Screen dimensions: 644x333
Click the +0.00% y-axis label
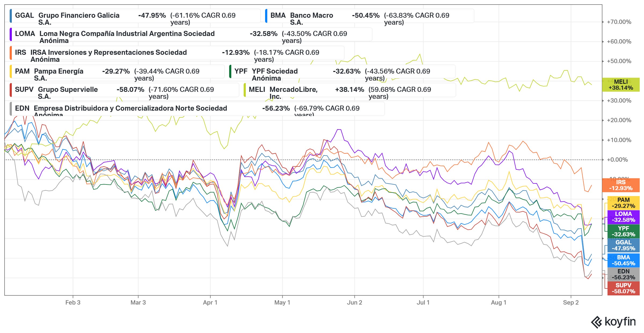tap(617, 160)
